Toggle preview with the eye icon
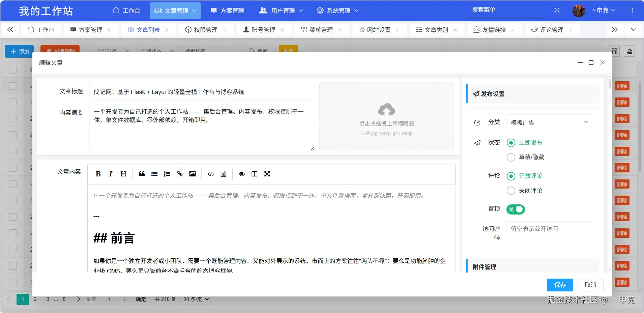The height and width of the screenshot is (313, 644). pyautogui.click(x=242, y=174)
